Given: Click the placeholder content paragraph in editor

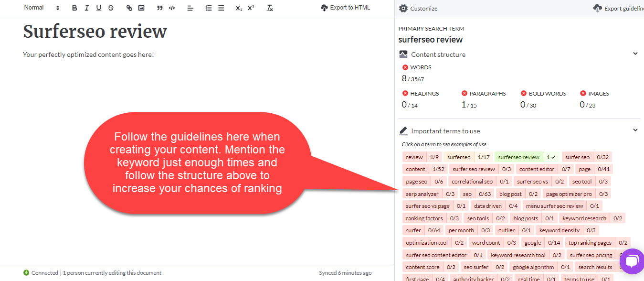Looking at the screenshot, I should tap(88, 54).
